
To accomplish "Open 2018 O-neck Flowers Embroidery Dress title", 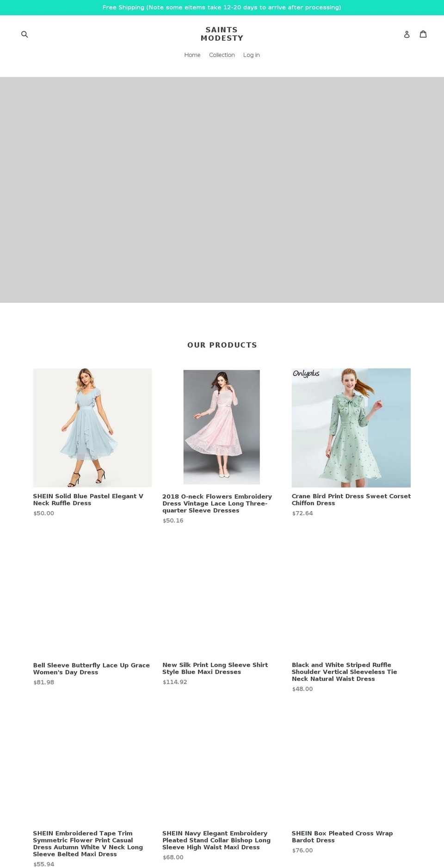I will point(217,503).
